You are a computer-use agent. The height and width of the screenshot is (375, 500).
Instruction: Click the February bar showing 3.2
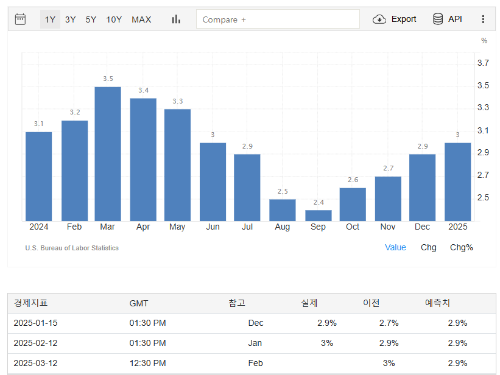pos(75,171)
